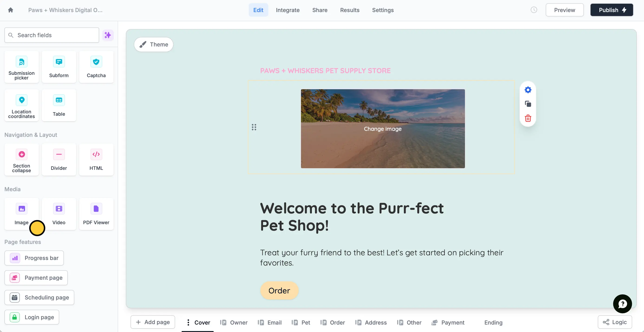Add a Captcha field
This screenshot has width=644, height=332.
pos(96,67)
